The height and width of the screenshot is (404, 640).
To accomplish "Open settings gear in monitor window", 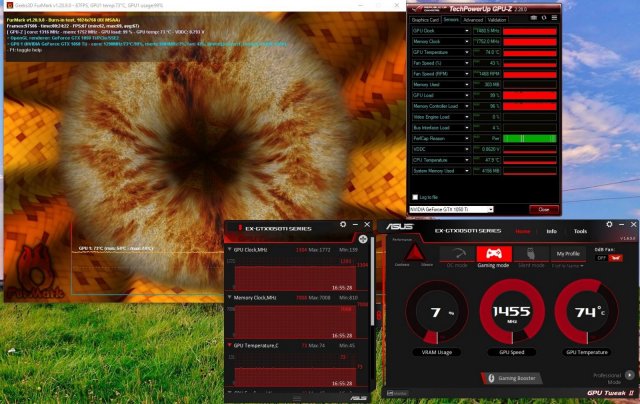I will click(x=343, y=224).
